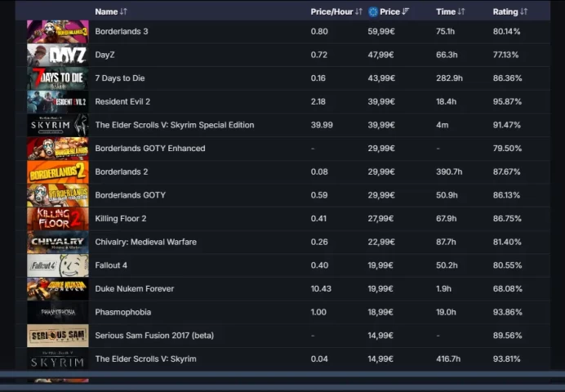Open the Fallout 4 Vault Boy thumbnail

(x=58, y=265)
